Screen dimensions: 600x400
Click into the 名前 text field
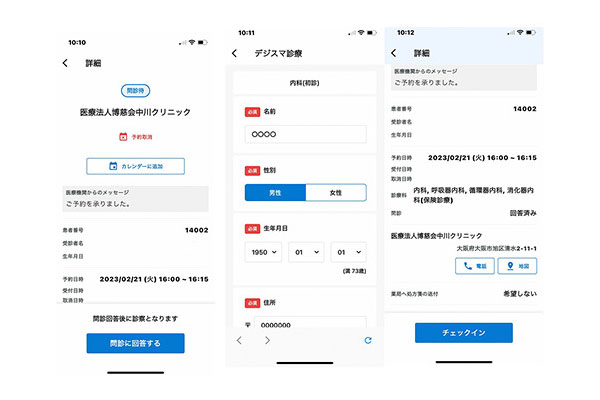coord(305,134)
